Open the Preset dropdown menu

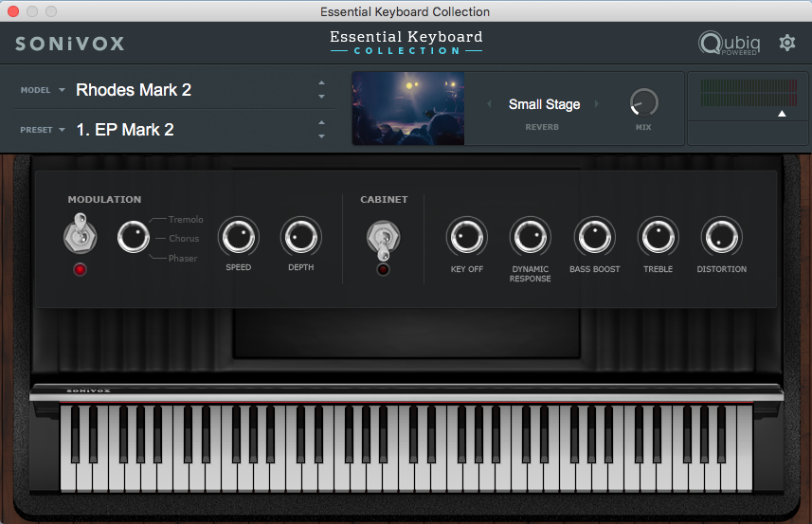(x=44, y=130)
